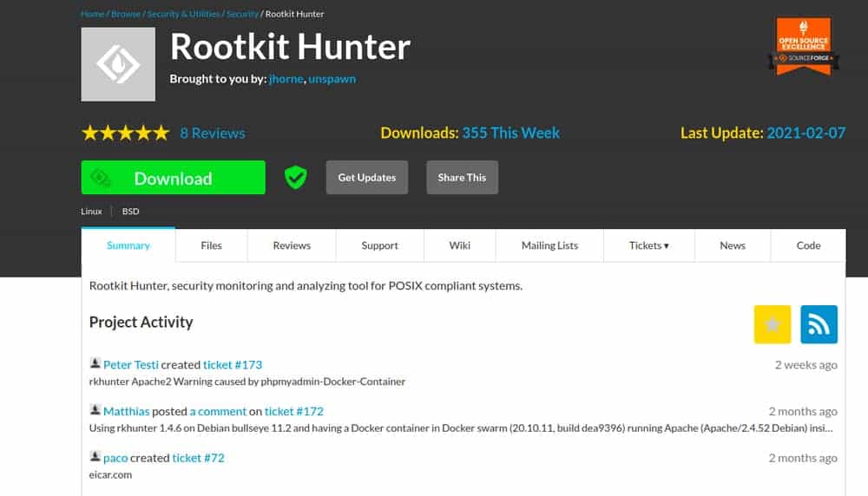Open the ticket #72 link
Image resolution: width=868 pixels, height=496 pixels.
click(x=198, y=458)
